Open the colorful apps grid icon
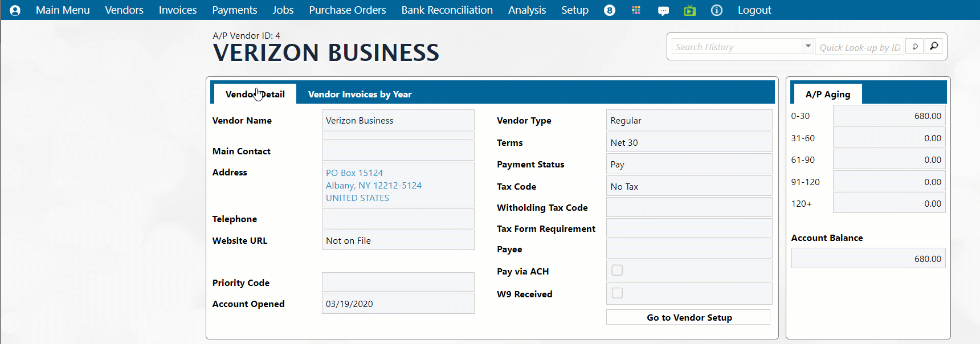This screenshot has height=344, width=980. (636, 10)
